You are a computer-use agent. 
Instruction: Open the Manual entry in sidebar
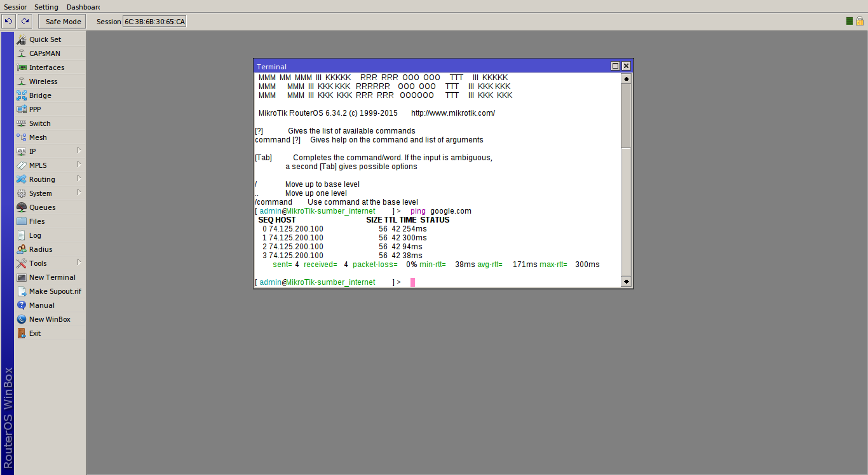pos(50,305)
